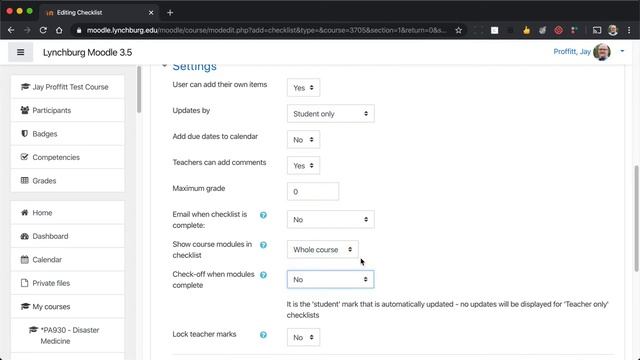Click help icon for Lock teacher marks
Image resolution: width=640 pixels, height=360 pixels.
[x=263, y=335]
